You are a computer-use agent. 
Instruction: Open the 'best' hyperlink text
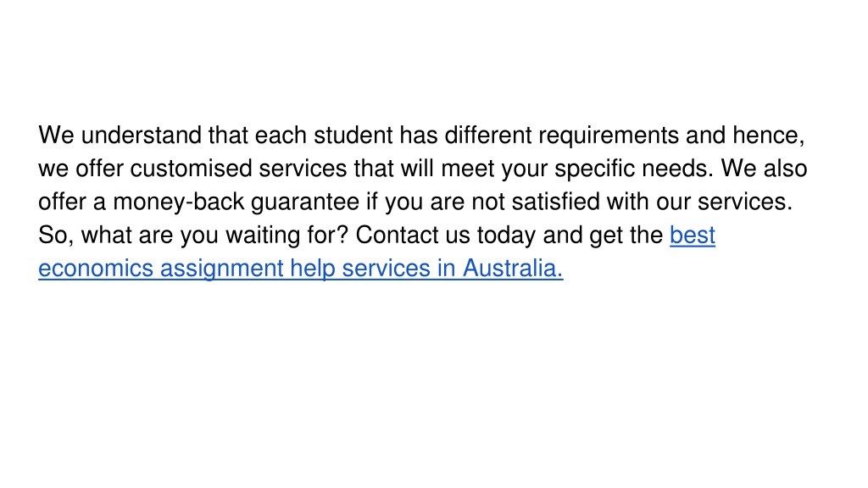coord(693,236)
